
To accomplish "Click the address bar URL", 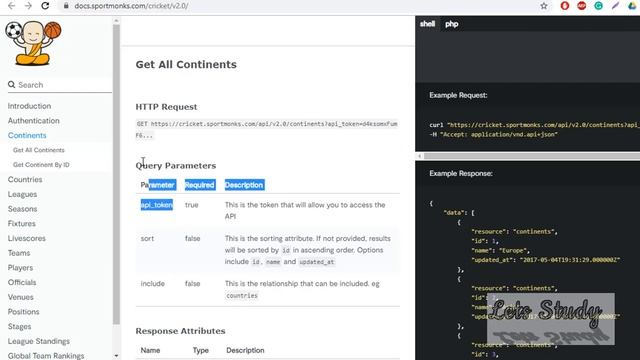I will [131, 6].
